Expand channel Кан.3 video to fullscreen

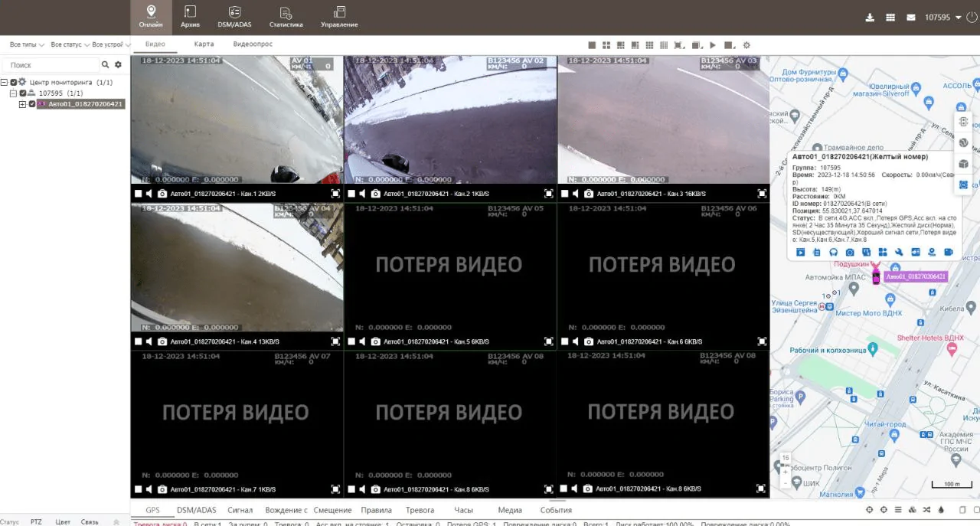click(761, 194)
